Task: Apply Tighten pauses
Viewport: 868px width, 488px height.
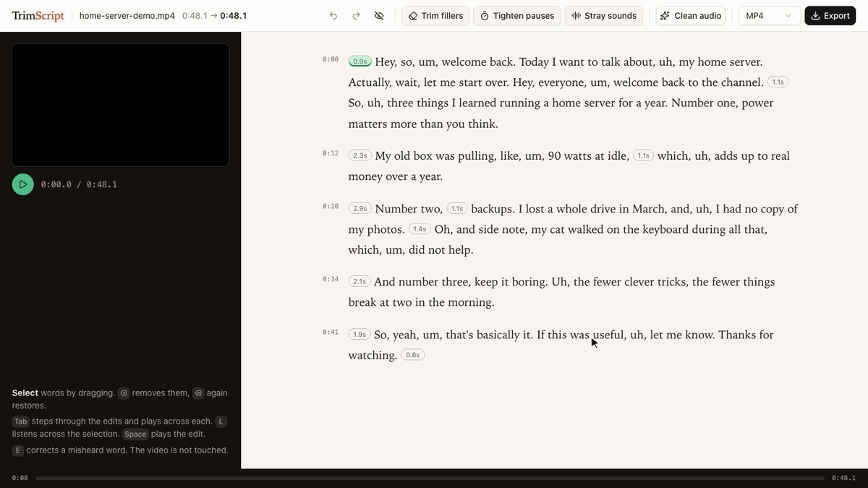Action: (517, 16)
